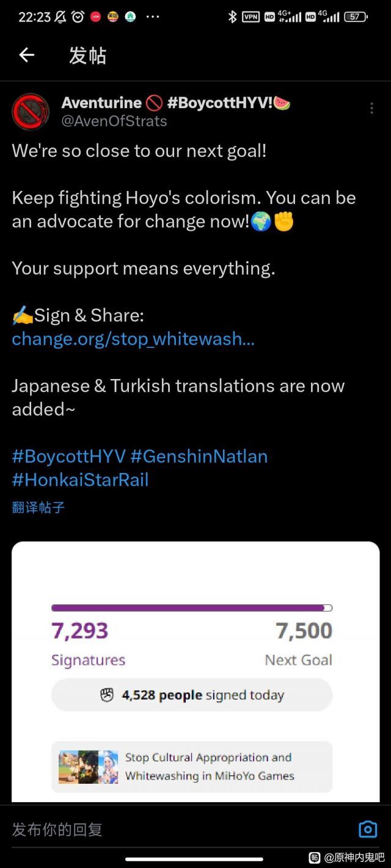The image size is (391, 868).
Task: Tap the muted bell status icon
Action: pos(60,17)
